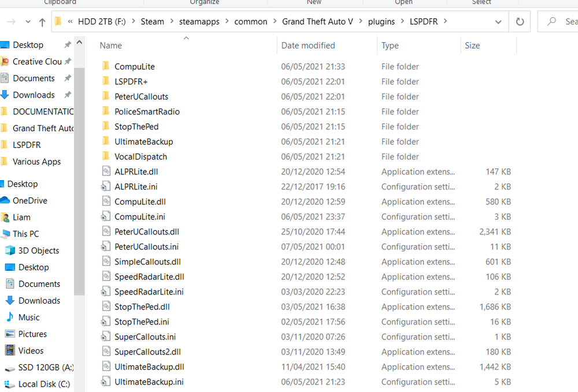Sort files by the Type column header
Viewport: 578px width, 392px height.
point(390,46)
